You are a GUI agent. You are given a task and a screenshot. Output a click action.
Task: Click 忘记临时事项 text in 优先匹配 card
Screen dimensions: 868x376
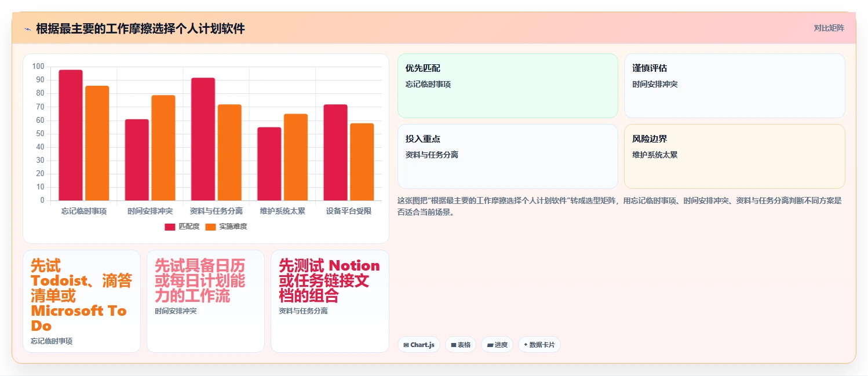pos(428,84)
